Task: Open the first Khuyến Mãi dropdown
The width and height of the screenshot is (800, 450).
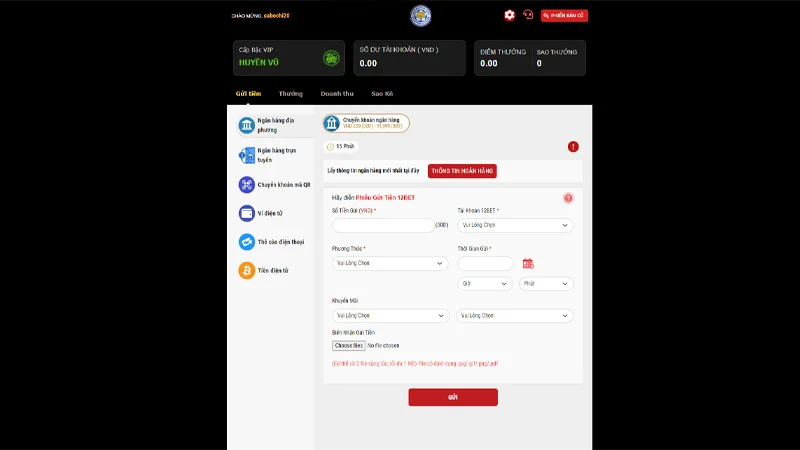Action: (390, 316)
